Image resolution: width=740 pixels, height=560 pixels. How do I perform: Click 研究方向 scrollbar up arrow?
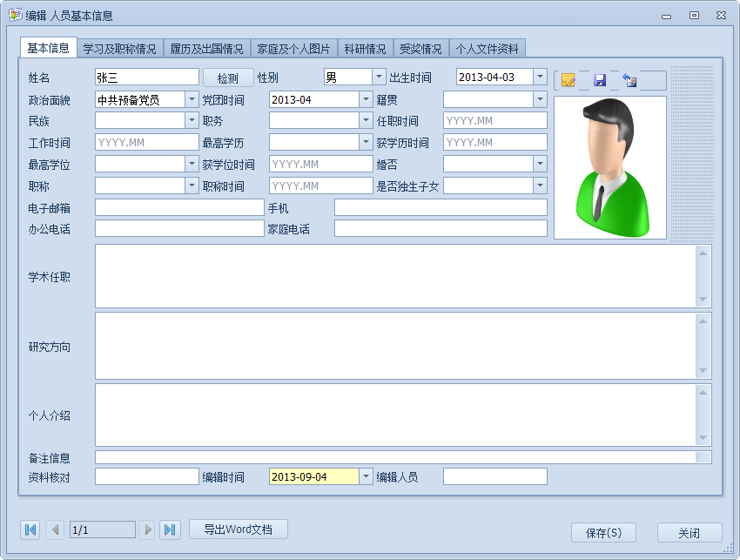(703, 321)
